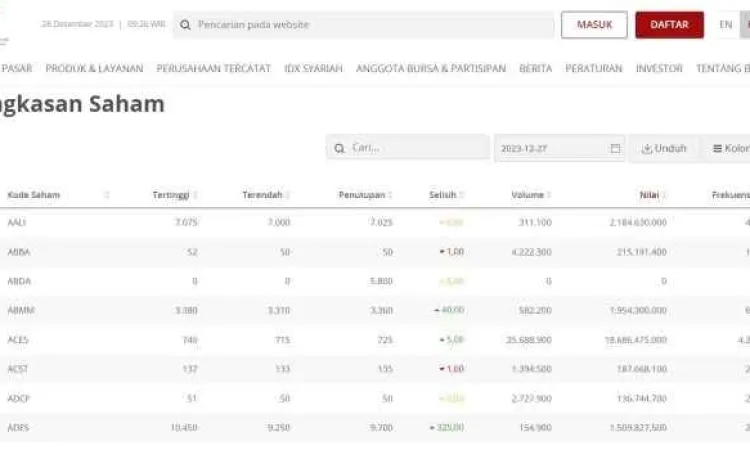Click the DAFTAR register button

click(x=669, y=25)
